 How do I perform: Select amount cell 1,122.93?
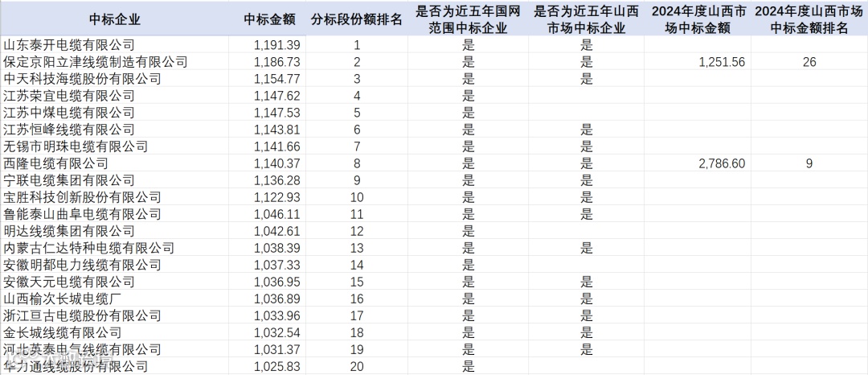tap(268, 197)
